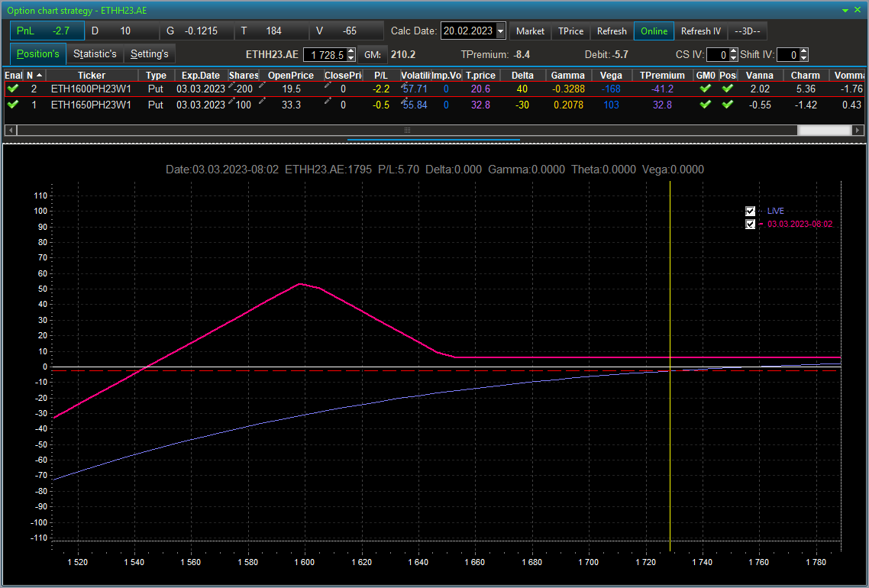Click the Market button
The height and width of the screenshot is (588, 869).
[x=531, y=31]
